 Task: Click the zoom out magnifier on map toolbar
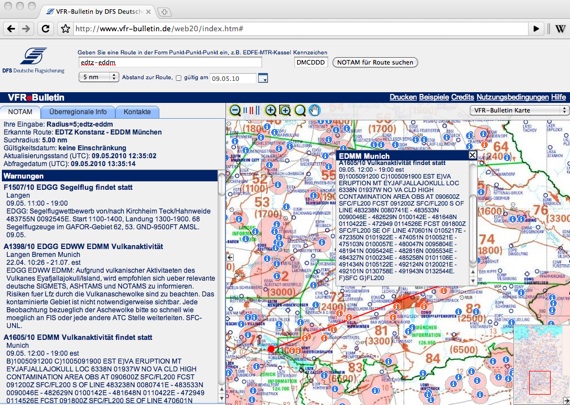(235, 110)
